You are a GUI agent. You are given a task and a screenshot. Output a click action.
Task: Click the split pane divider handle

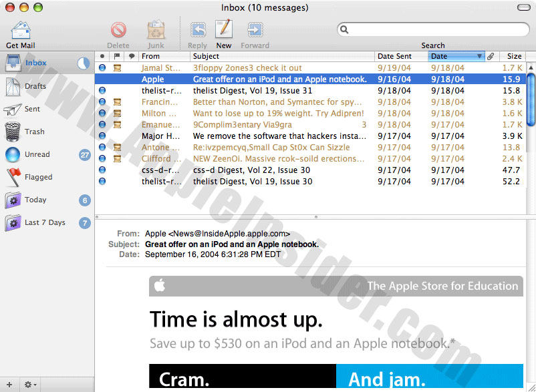(316, 217)
